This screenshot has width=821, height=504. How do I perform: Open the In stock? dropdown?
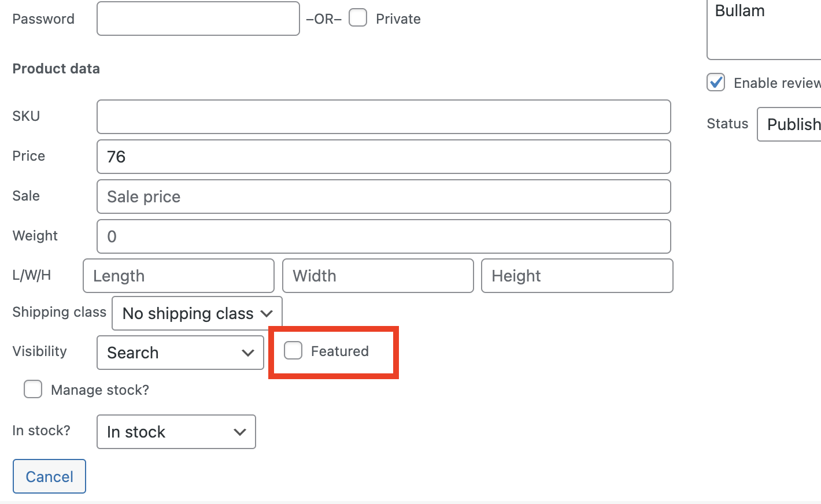(x=176, y=432)
